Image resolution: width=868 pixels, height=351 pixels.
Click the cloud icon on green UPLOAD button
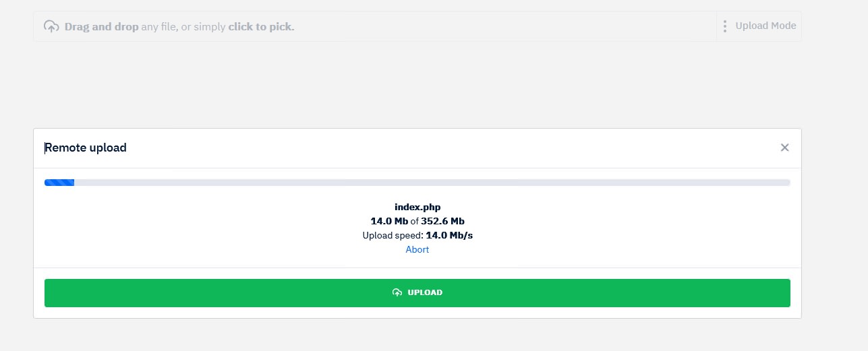tap(397, 292)
